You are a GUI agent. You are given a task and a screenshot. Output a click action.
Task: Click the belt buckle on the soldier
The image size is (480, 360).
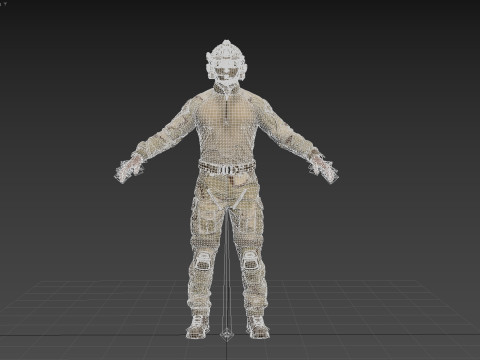tap(227, 170)
